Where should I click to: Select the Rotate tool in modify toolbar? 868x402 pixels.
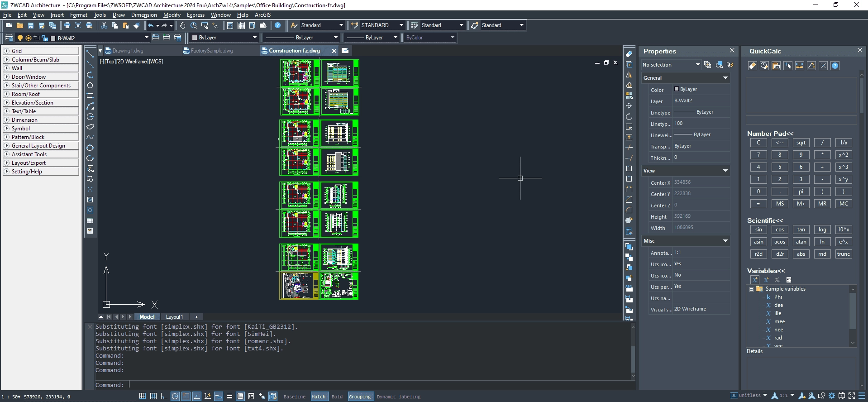(629, 116)
